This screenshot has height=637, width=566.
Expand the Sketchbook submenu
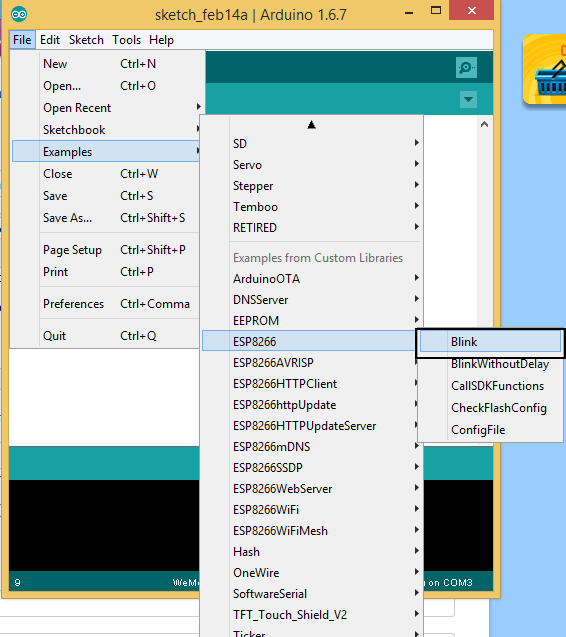click(106, 130)
